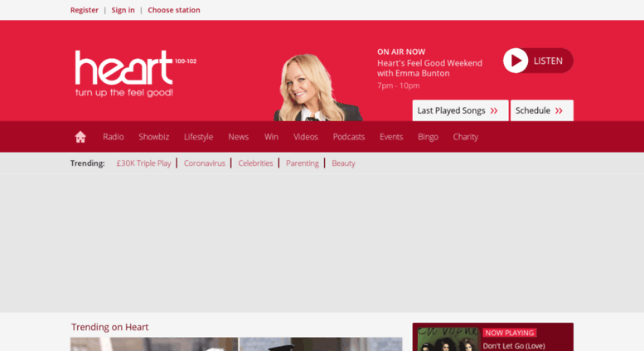Click the play icon next to LISTEN
This screenshot has width=644, height=351.
pos(516,61)
